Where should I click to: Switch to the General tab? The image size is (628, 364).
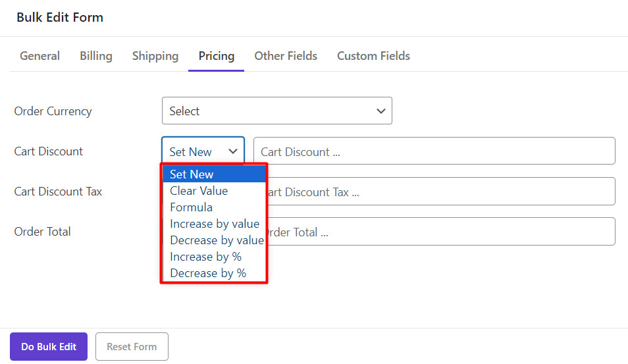click(39, 56)
